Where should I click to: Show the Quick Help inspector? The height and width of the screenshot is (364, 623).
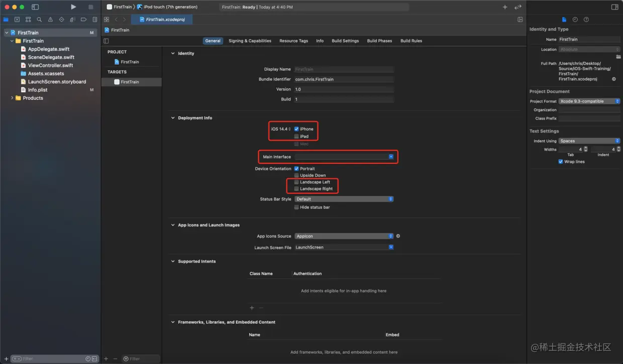click(x=586, y=20)
